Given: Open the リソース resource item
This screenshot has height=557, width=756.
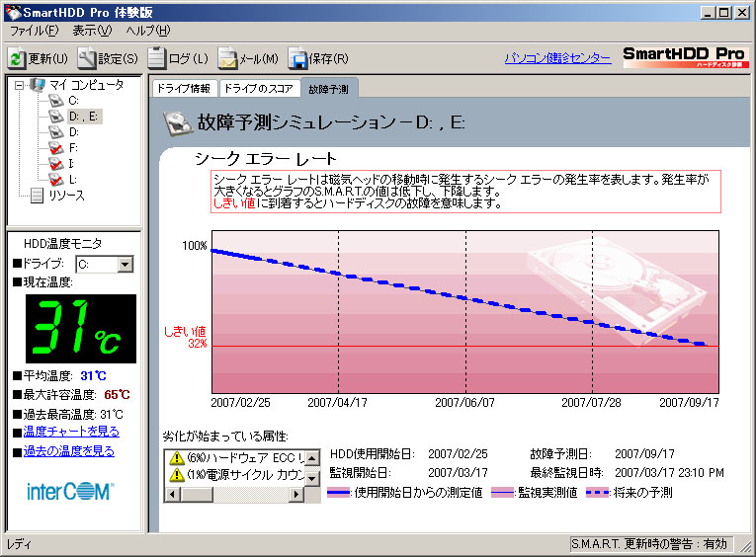Looking at the screenshot, I should (x=58, y=196).
